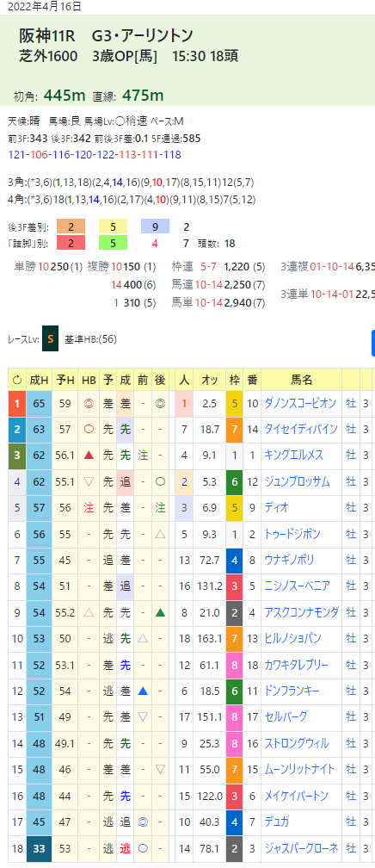Open horse page for ムーンリットナイト
Screen dimensions: 375x868
pyautogui.click(x=300, y=770)
